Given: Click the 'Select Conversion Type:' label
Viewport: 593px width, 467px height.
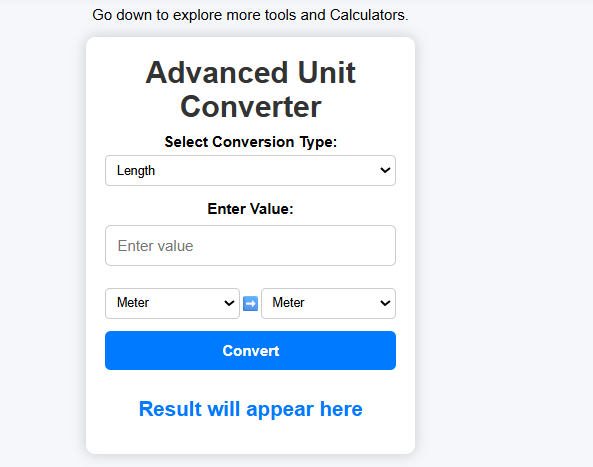Looking at the screenshot, I should (x=250, y=142).
